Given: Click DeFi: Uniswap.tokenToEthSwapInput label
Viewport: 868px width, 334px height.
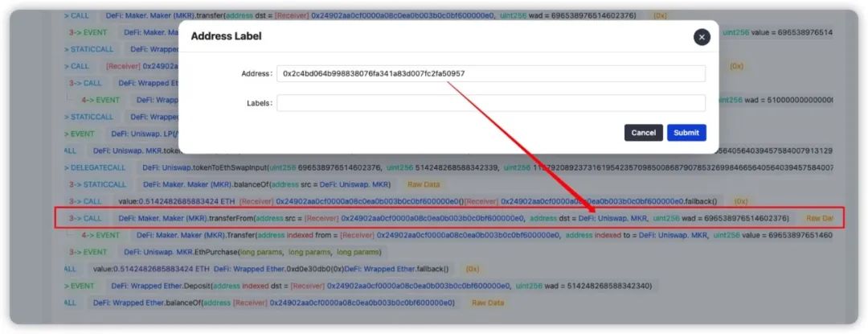Looking at the screenshot, I should pos(206,168).
